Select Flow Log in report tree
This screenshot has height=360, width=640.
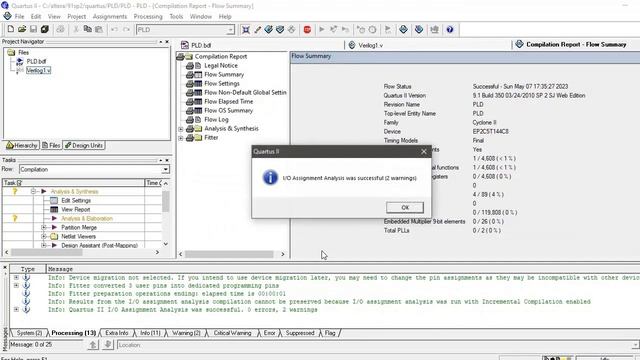coord(216,120)
